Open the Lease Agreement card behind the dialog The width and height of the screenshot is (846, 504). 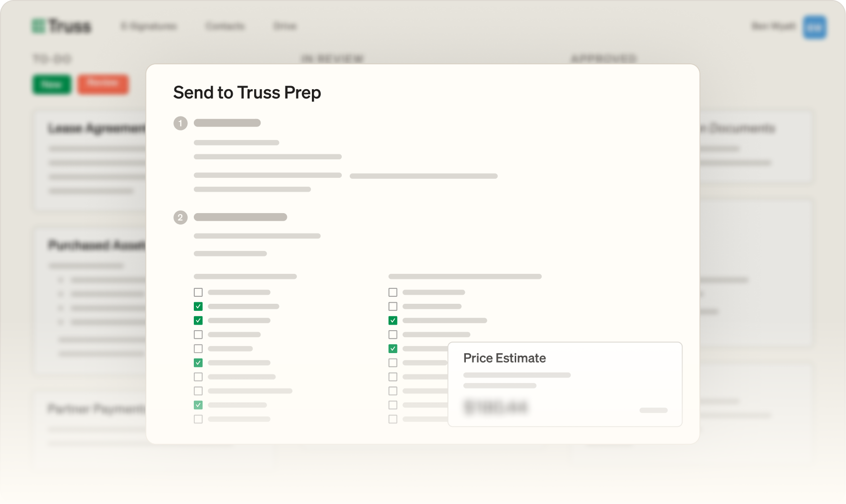pyautogui.click(x=90, y=160)
